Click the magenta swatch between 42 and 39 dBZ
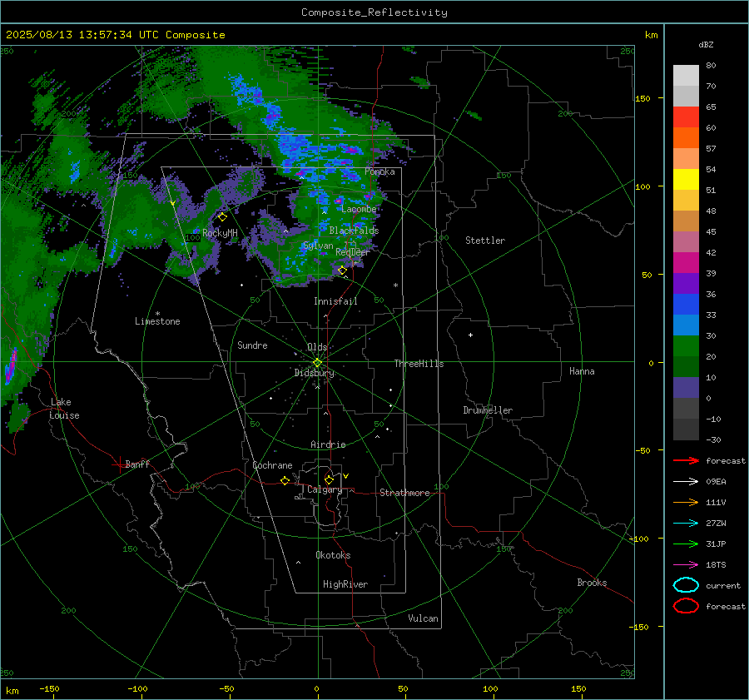749x700 pixels. coord(686,262)
